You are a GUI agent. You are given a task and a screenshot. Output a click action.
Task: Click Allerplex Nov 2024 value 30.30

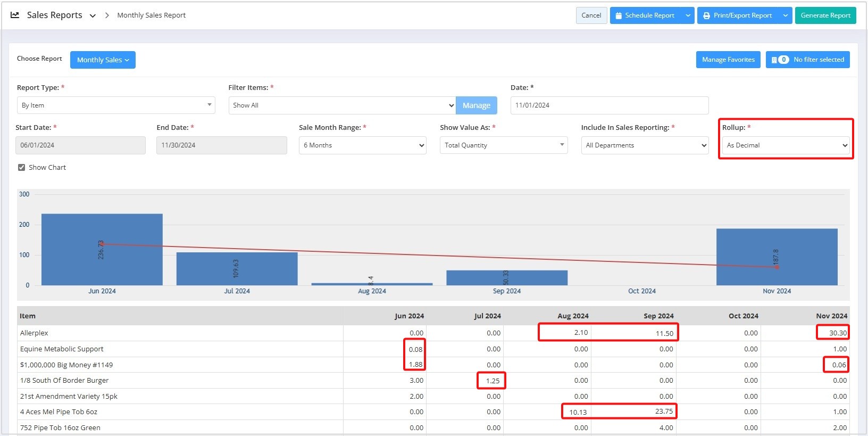(x=838, y=333)
